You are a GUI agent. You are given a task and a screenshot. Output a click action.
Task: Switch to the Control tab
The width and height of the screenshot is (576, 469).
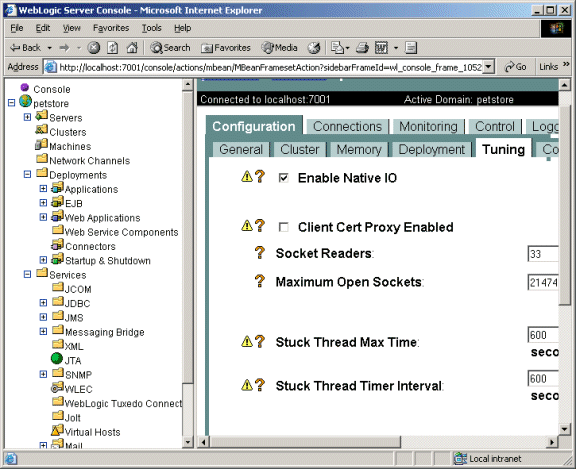(x=495, y=126)
